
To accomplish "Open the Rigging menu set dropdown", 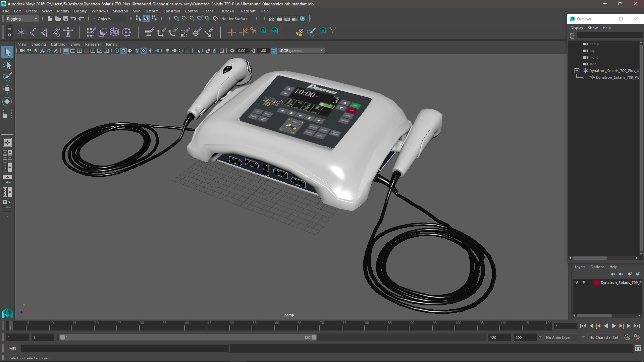I will click(x=22, y=19).
